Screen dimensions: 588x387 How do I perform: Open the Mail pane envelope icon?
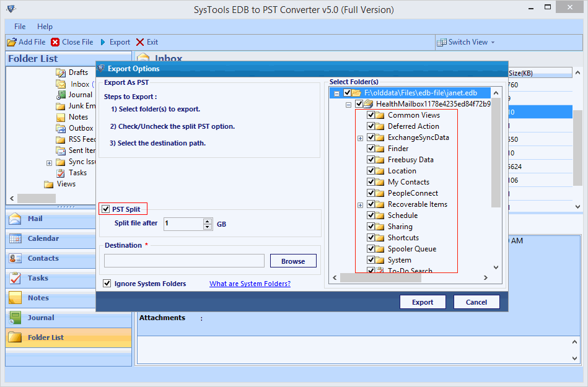tap(15, 219)
